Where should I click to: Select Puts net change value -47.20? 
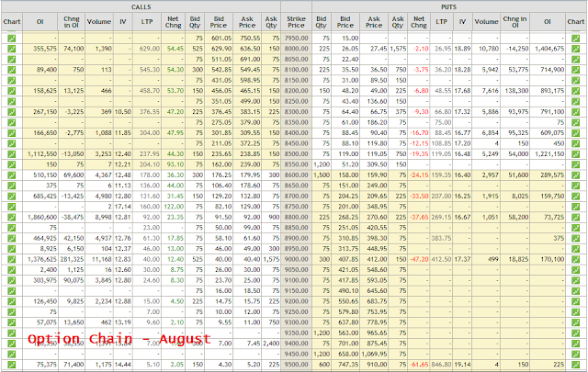coord(419,259)
